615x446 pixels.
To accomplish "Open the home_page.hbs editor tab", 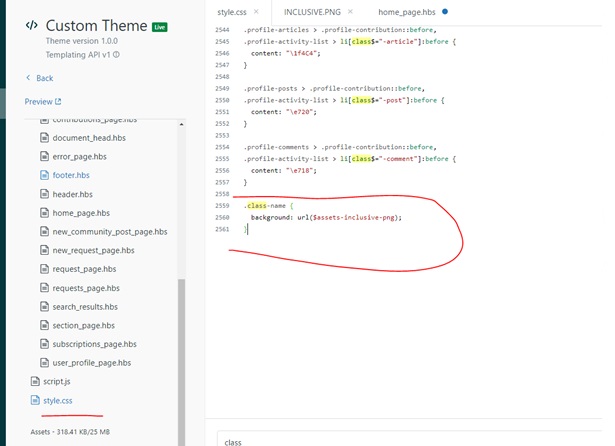I will (406, 11).
